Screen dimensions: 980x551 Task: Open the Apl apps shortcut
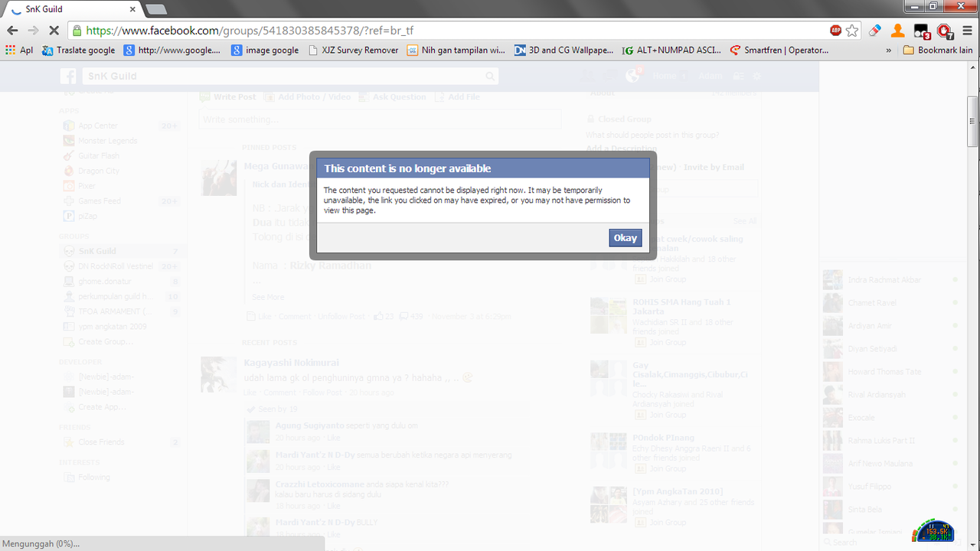(x=19, y=51)
